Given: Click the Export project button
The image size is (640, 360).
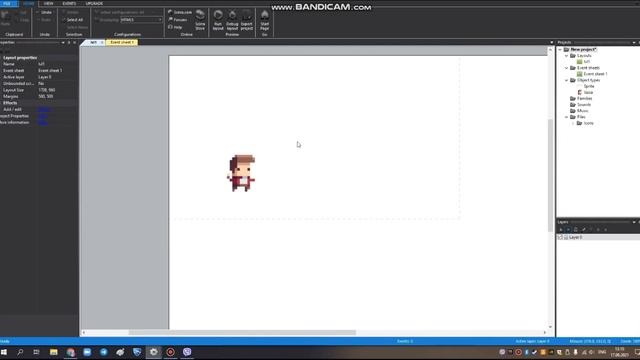Looking at the screenshot, I should tap(247, 20).
